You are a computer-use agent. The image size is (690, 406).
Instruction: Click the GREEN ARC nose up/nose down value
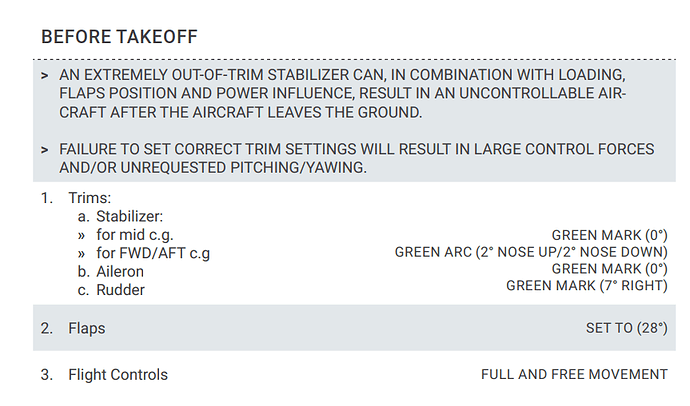(531, 252)
